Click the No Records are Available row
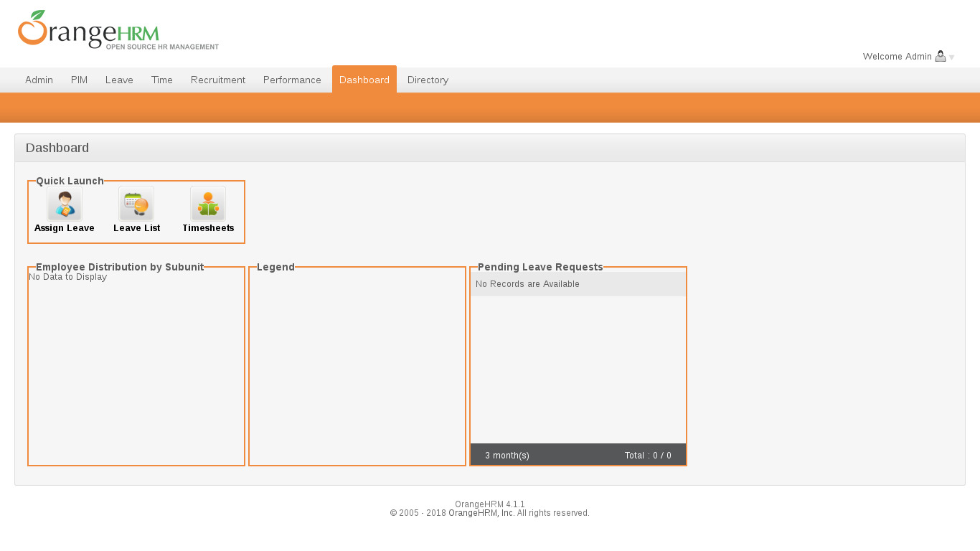Viewport: 980px width, 551px height. [x=578, y=284]
